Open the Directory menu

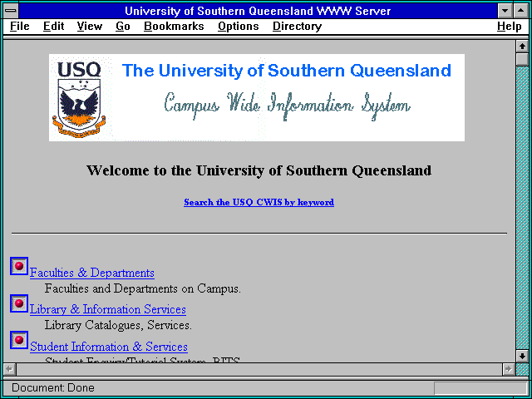tap(297, 26)
